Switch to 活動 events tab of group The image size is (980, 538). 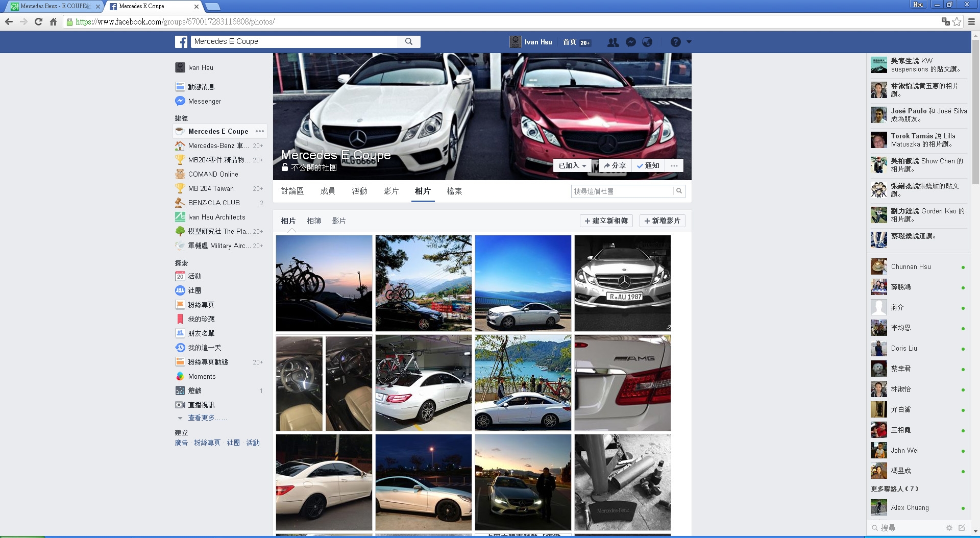click(x=359, y=191)
